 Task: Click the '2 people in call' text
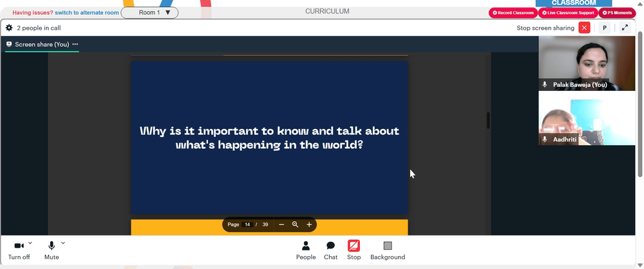click(x=39, y=28)
